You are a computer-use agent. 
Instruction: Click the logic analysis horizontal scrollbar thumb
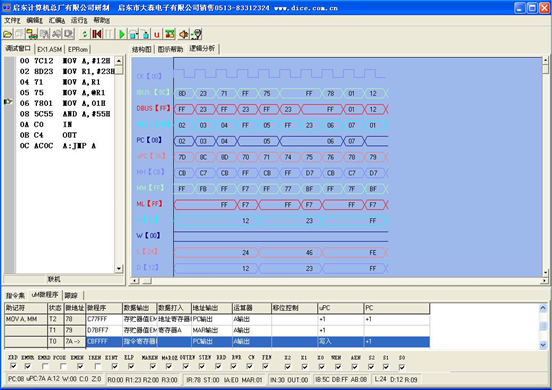[x=146, y=281]
